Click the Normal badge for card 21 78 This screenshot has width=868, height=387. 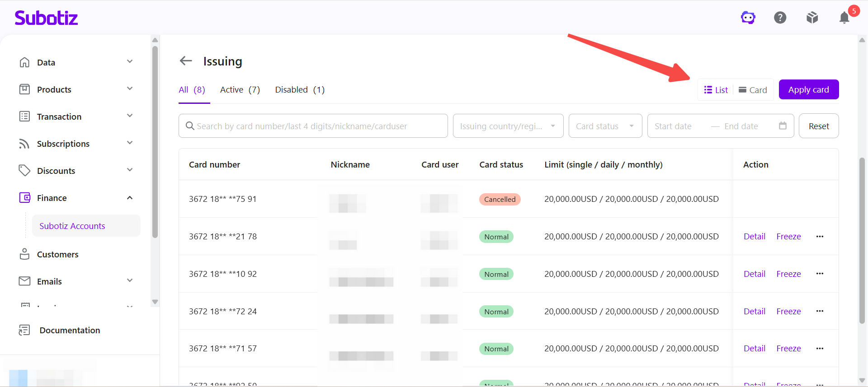click(496, 237)
